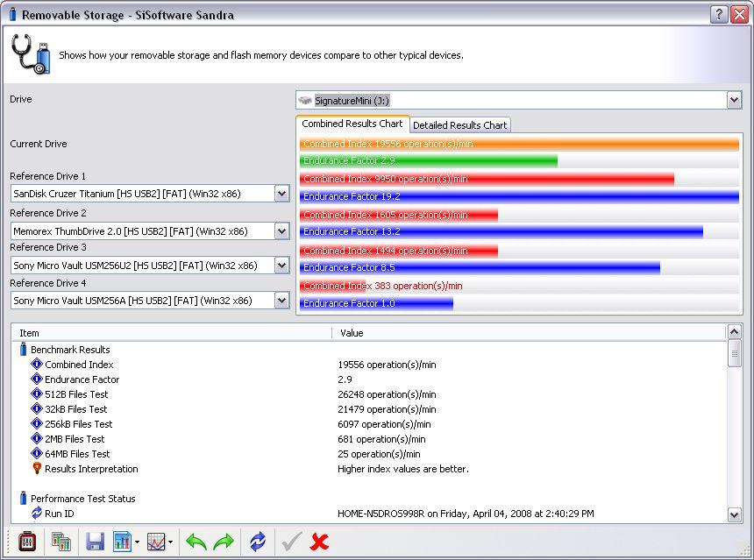754x560 pixels.
Task: Click the value '681 operation(s)/min'
Action: click(381, 439)
